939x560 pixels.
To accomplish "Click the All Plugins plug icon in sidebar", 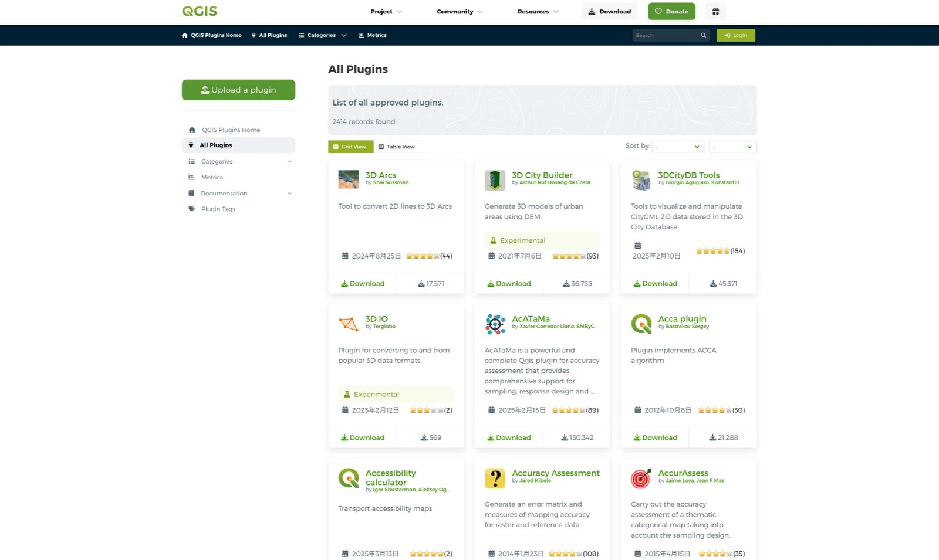I will tap(191, 145).
